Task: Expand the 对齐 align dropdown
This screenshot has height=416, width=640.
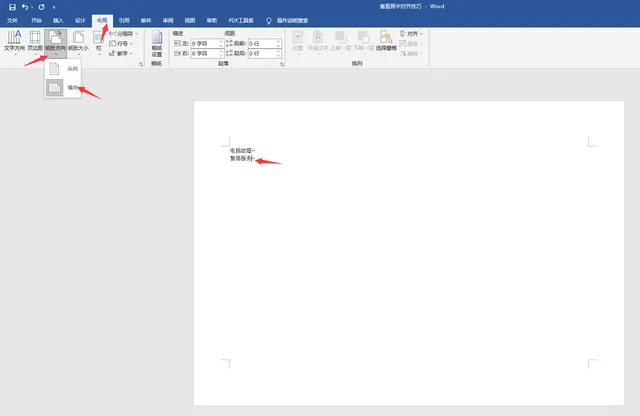Action: [411, 33]
